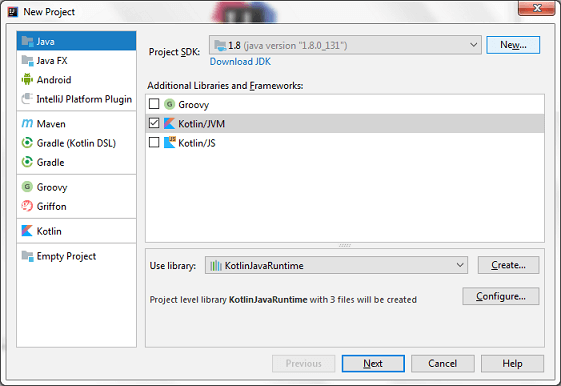Click the plain Gradle icon
The height and width of the screenshot is (386, 561).
[27, 162]
